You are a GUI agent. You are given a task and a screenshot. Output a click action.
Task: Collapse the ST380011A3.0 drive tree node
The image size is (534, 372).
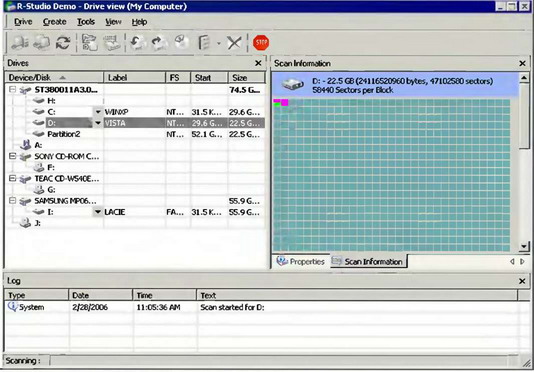pyautogui.click(x=13, y=90)
